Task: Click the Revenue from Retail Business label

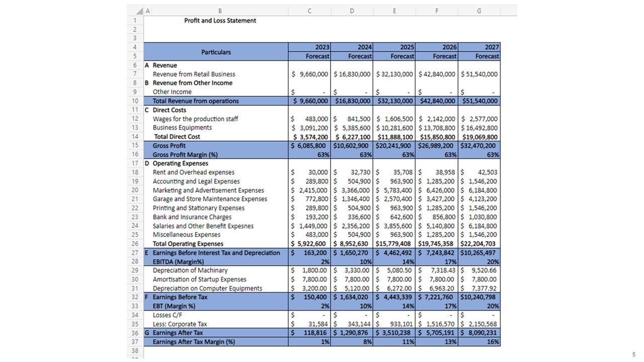Action: (194, 74)
